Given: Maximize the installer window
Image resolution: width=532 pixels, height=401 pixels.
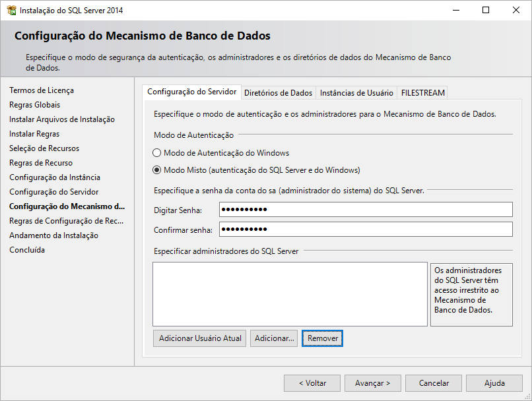Looking at the screenshot, I should click(x=485, y=11).
